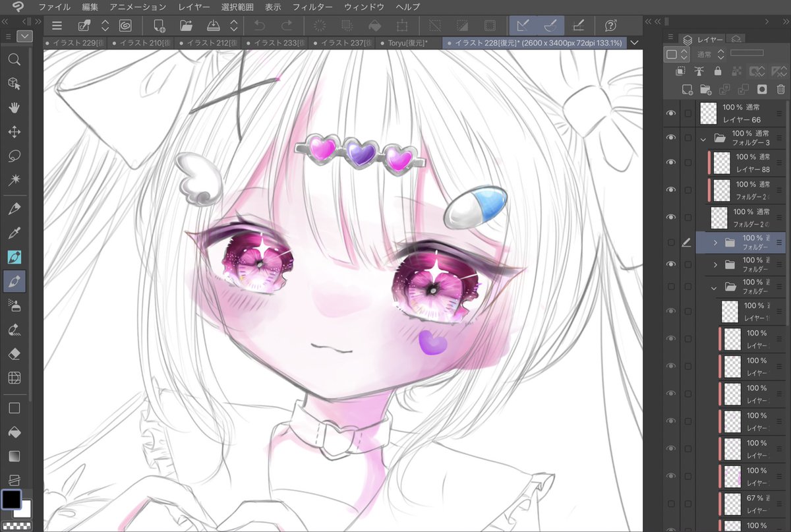Tick the checkbox beside レイヤー 88
Viewport: 791px width, 532px height.
(688, 162)
